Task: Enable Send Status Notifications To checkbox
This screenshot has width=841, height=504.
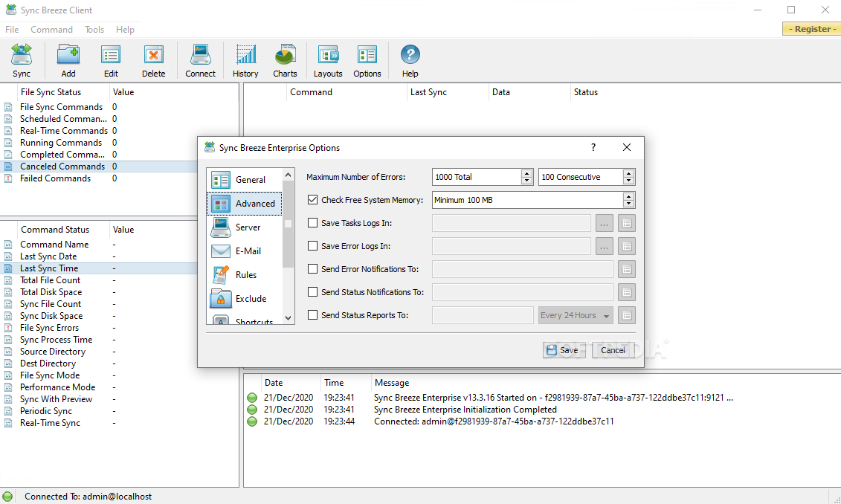Action: click(x=313, y=292)
